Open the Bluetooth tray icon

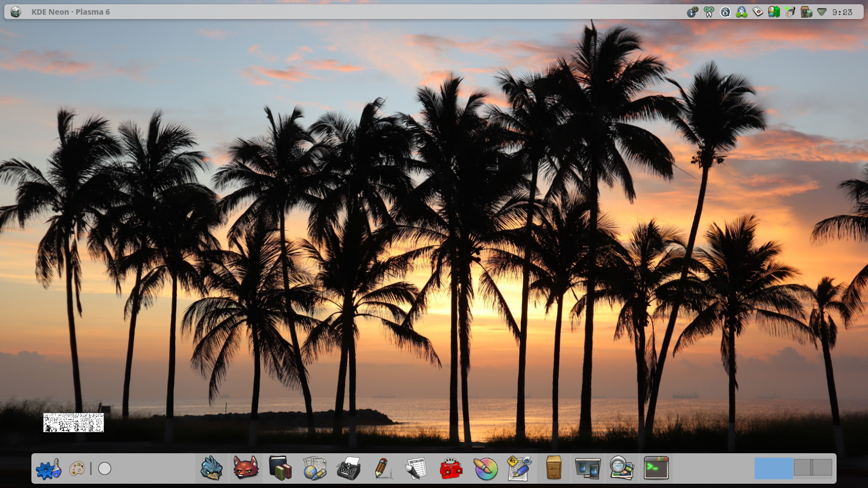[742, 12]
